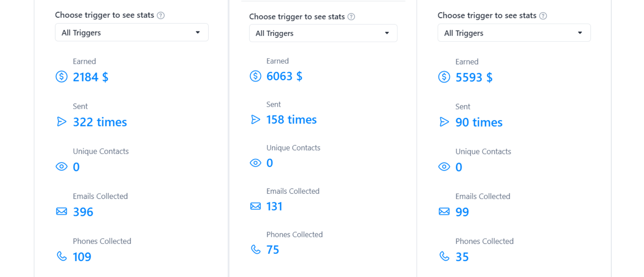The width and height of the screenshot is (644, 277).
Task: Click the eye icon in the right panel
Action: 444,167
